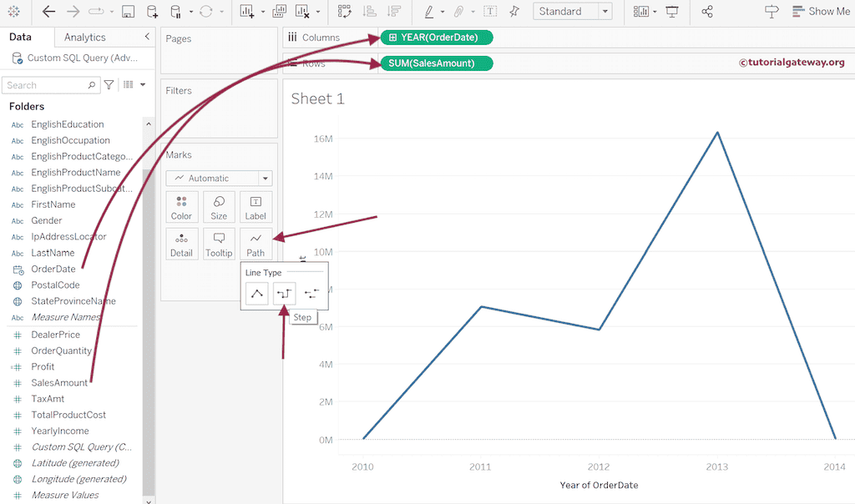The width and height of the screenshot is (855, 504).
Task: Click the Tableau start page logo icon
Action: tap(14, 12)
